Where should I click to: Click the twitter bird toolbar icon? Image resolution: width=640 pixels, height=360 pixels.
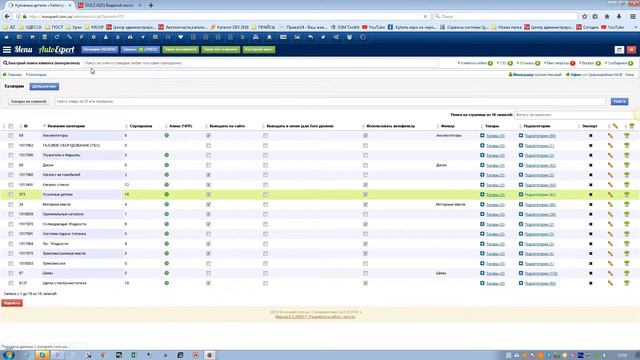click(323, 37)
